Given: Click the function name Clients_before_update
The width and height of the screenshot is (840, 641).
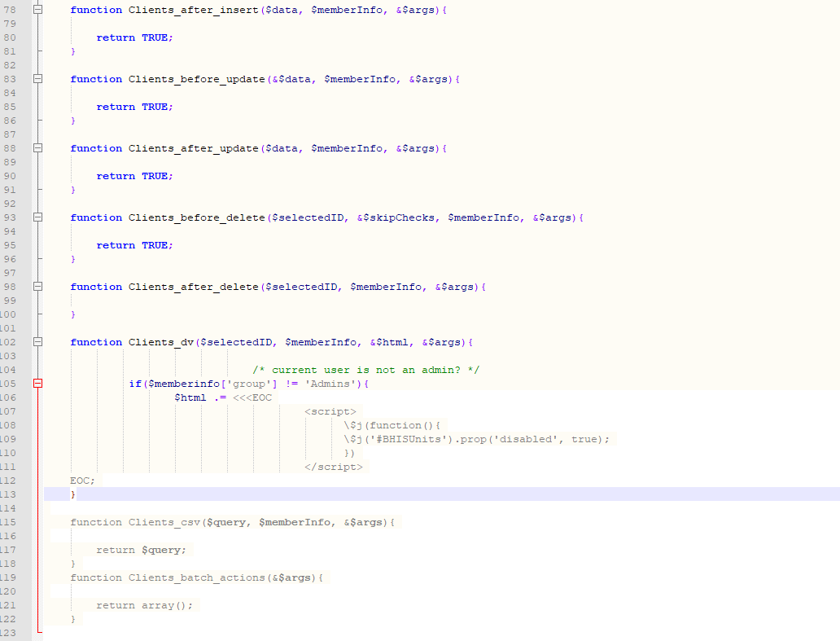Looking at the screenshot, I should (x=197, y=79).
